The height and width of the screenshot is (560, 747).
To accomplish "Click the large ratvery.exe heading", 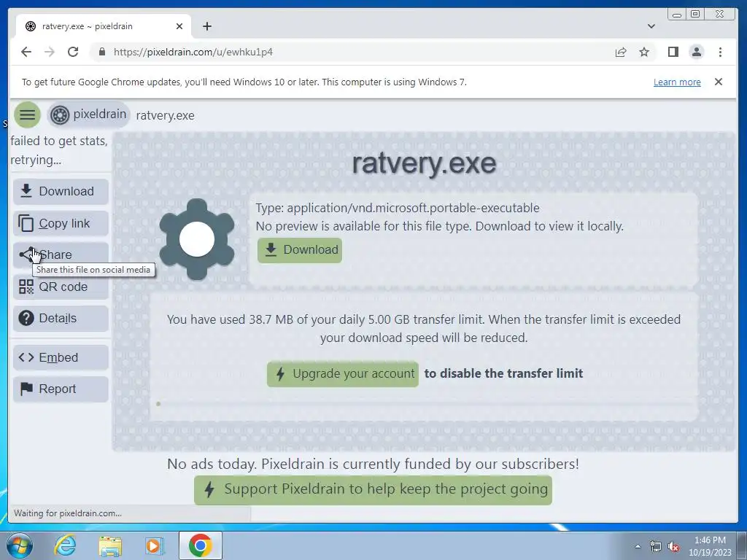I will tap(424, 163).
